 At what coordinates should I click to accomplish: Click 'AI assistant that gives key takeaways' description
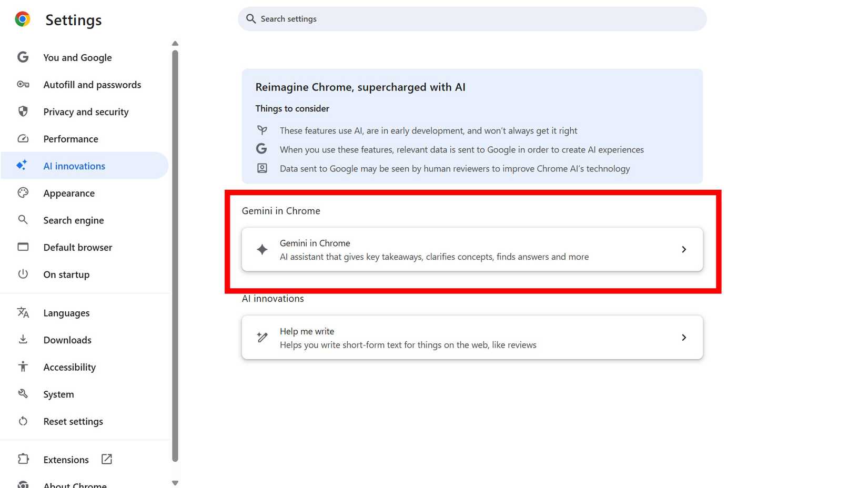pyautogui.click(x=434, y=257)
